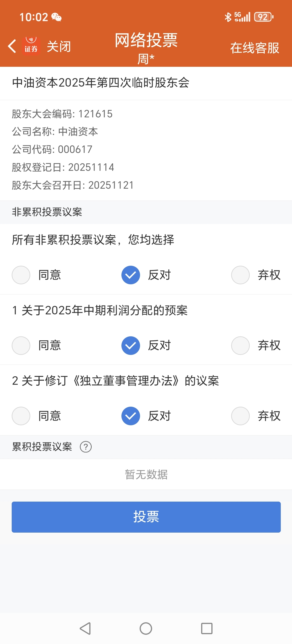Viewport: 292px width, 644px height.
Task: Choose 同意 for proposal 1 profit distribution
Action: coord(21,346)
